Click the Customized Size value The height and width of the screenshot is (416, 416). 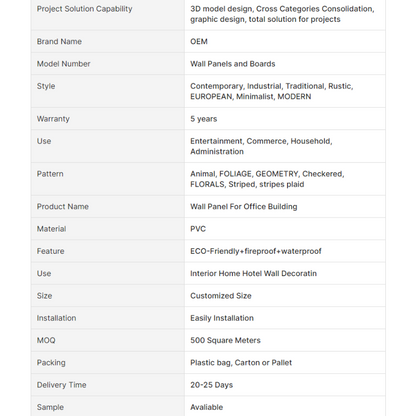pos(221,296)
